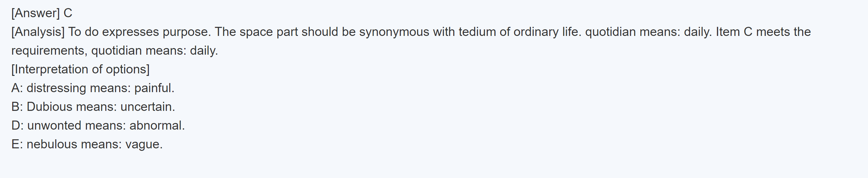Screen dimensions: 868x178
Task: Click the word 'expresses' in the analysis
Action: [x=130, y=32]
